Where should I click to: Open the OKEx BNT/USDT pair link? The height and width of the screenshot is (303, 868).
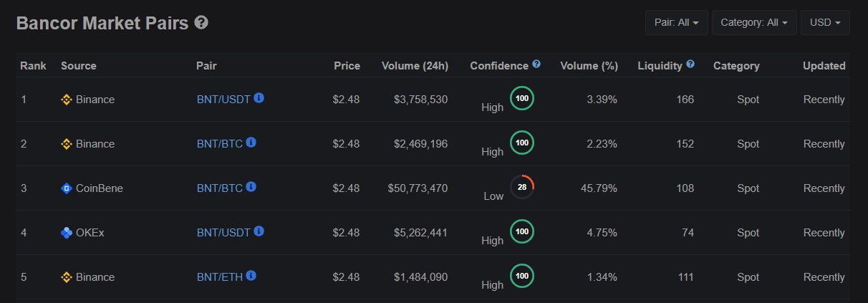click(x=223, y=233)
